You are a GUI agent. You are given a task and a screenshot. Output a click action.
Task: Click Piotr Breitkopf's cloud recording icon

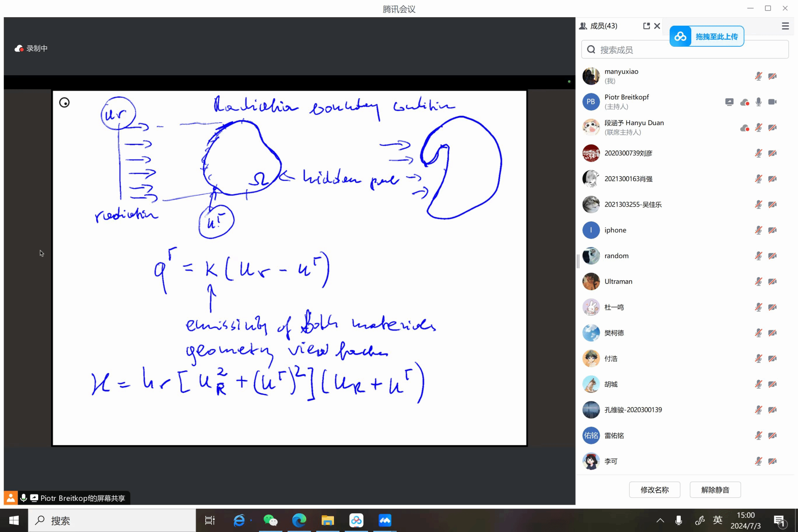pos(745,102)
